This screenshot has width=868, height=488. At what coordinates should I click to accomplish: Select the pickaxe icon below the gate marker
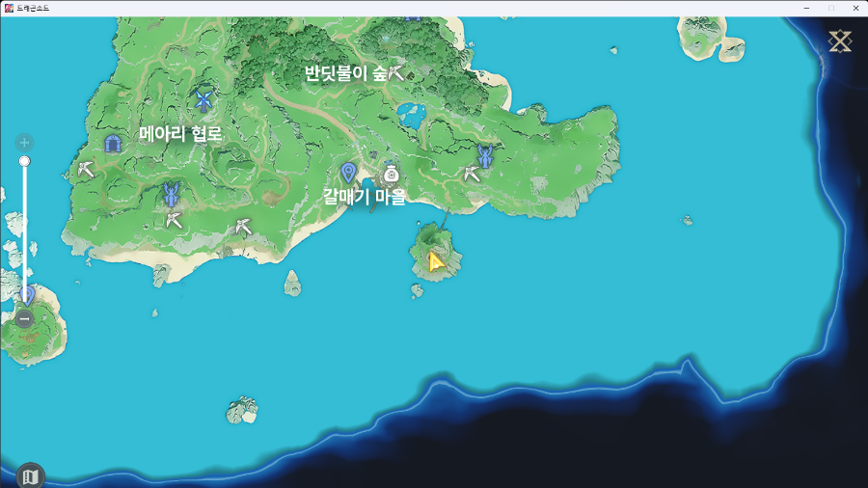[87, 170]
